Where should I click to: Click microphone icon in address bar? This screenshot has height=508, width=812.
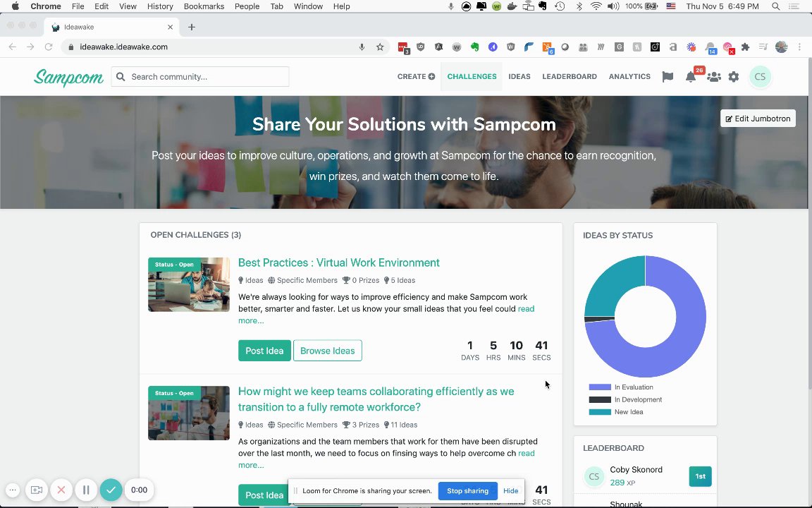[x=362, y=47]
